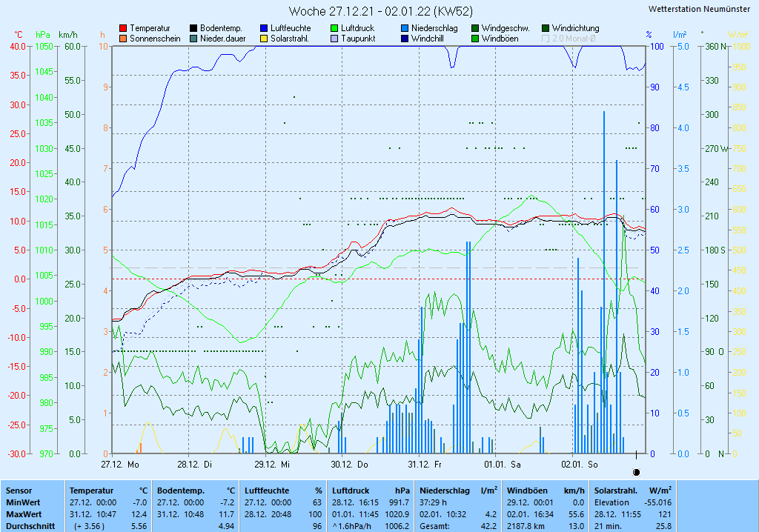Click the Luftdruck column header in the table

click(351, 491)
